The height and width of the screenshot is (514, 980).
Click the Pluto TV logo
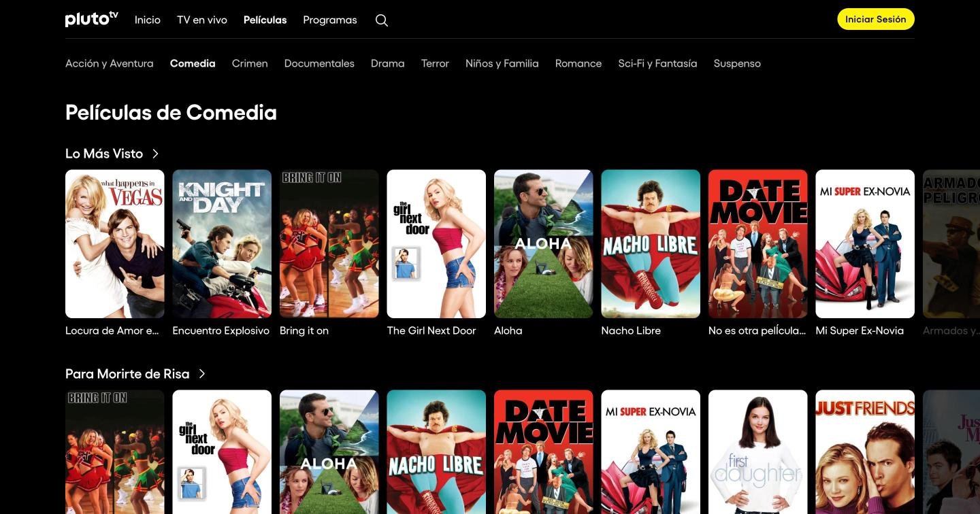[91, 20]
